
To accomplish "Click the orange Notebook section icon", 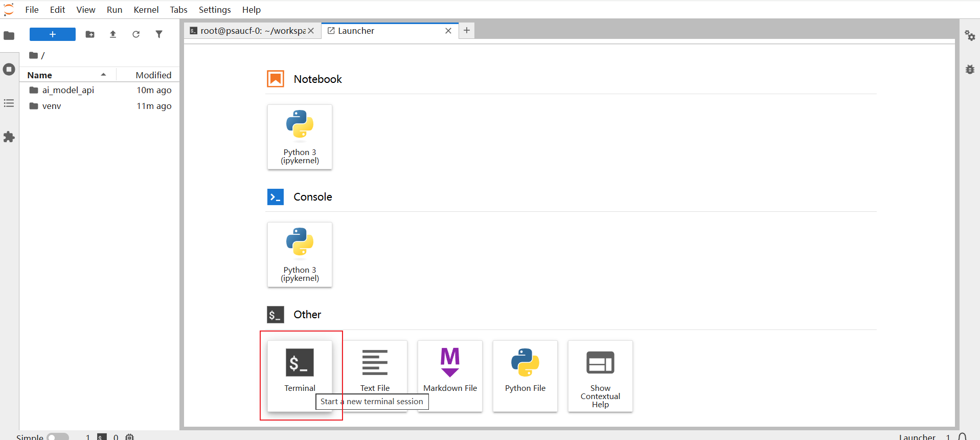I will tap(276, 79).
